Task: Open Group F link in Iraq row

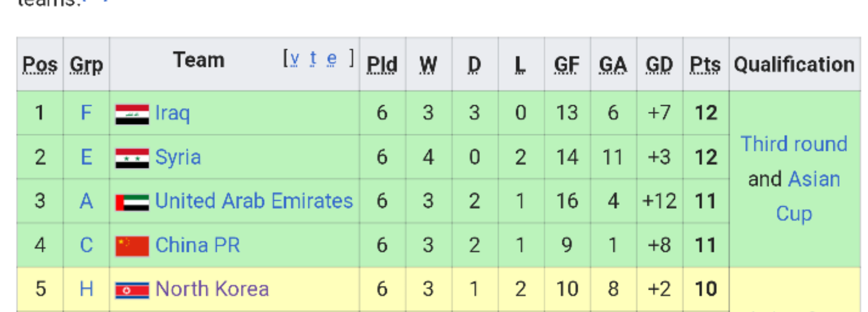Action: point(86,113)
